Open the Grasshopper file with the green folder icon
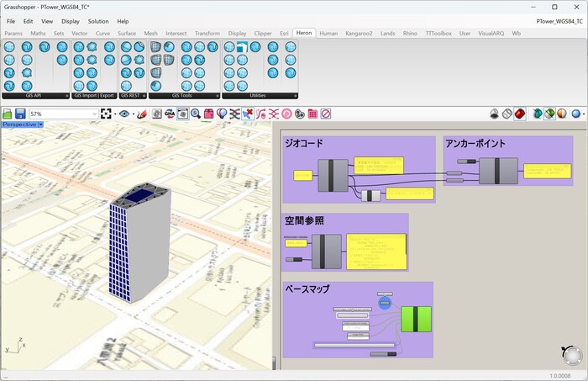588x381 pixels. [7, 114]
